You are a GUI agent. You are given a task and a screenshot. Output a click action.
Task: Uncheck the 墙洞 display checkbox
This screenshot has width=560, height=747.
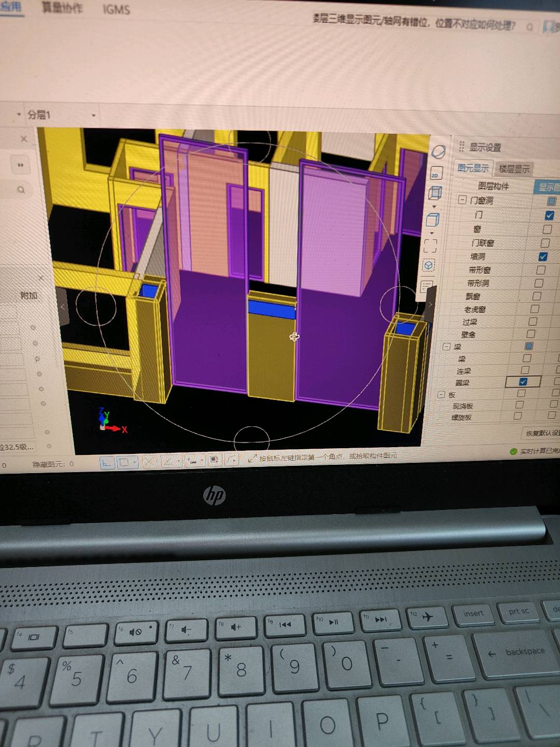tap(543, 256)
